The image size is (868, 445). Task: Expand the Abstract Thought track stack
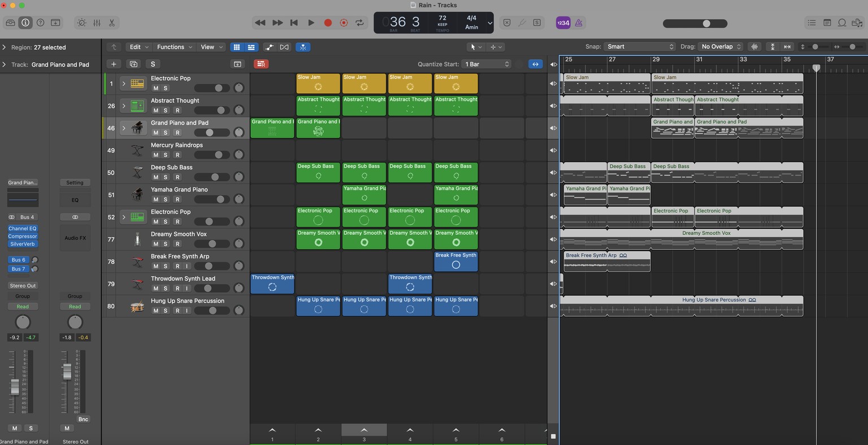124,106
